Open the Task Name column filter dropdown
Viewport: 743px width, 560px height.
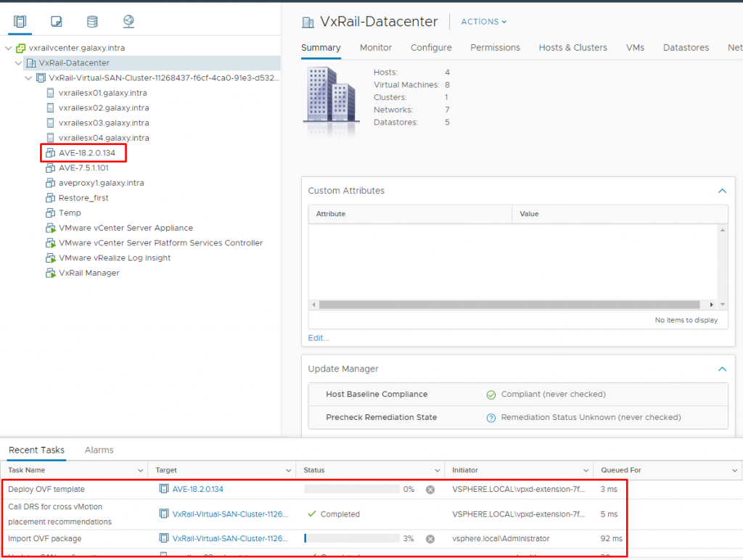(140, 471)
